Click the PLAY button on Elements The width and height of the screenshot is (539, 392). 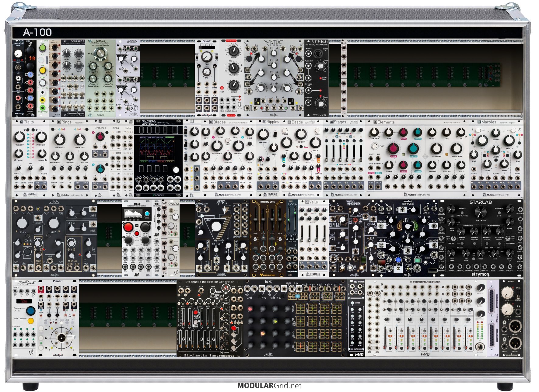374,146
